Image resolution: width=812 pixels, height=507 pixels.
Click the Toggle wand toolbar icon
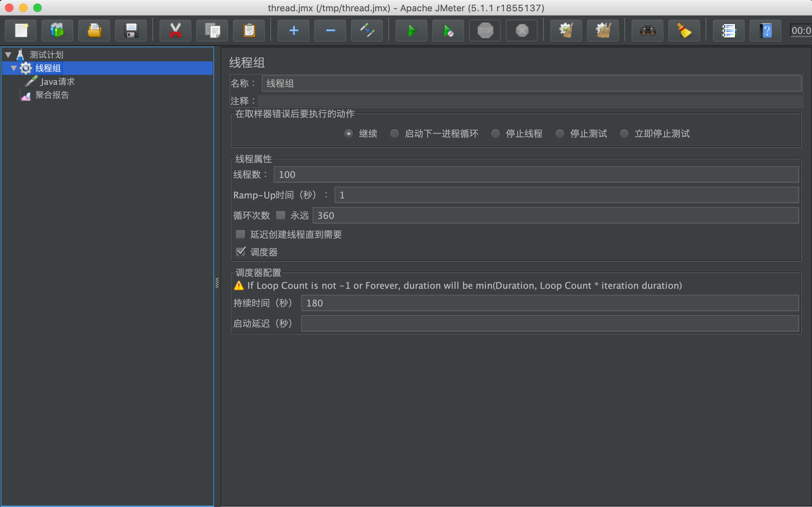[367, 31]
